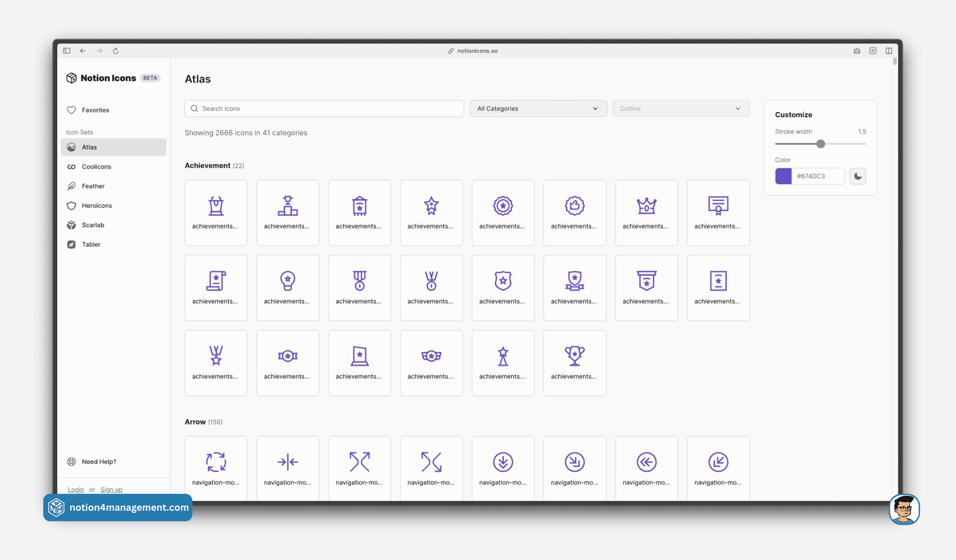Adjust the Stroke width slider handle

tap(821, 144)
